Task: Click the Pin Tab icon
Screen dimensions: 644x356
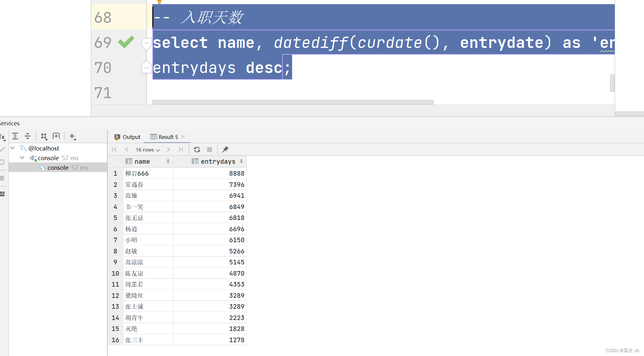Action: point(225,150)
